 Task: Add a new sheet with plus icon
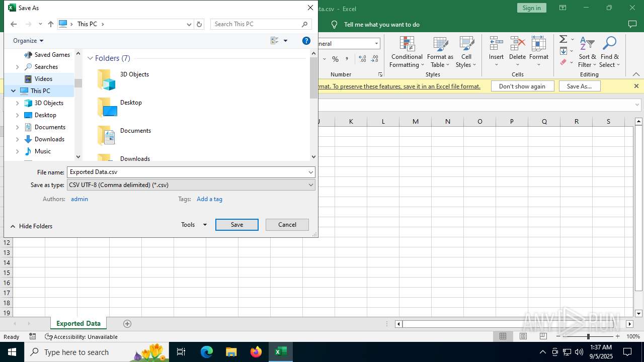(x=127, y=324)
